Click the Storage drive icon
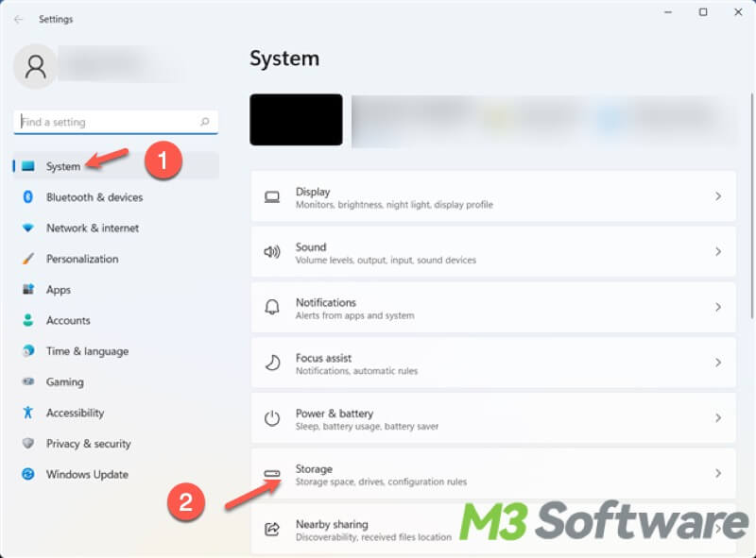756x558 pixels. coord(272,474)
